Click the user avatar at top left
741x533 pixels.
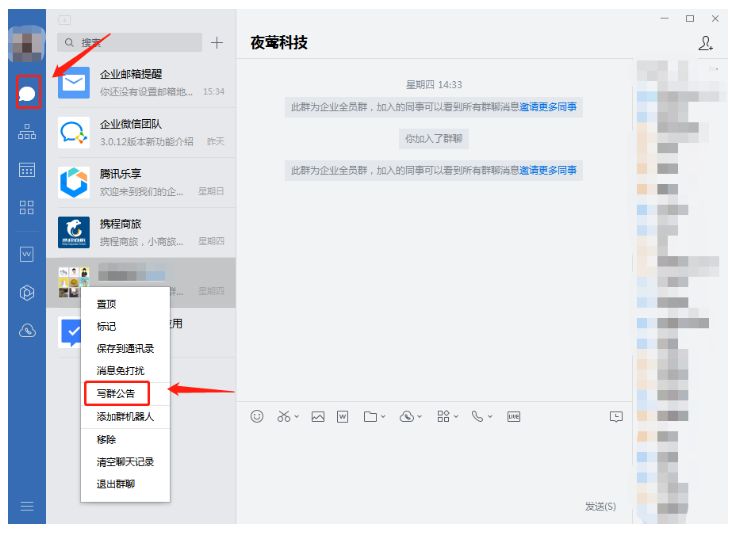pos(27,44)
